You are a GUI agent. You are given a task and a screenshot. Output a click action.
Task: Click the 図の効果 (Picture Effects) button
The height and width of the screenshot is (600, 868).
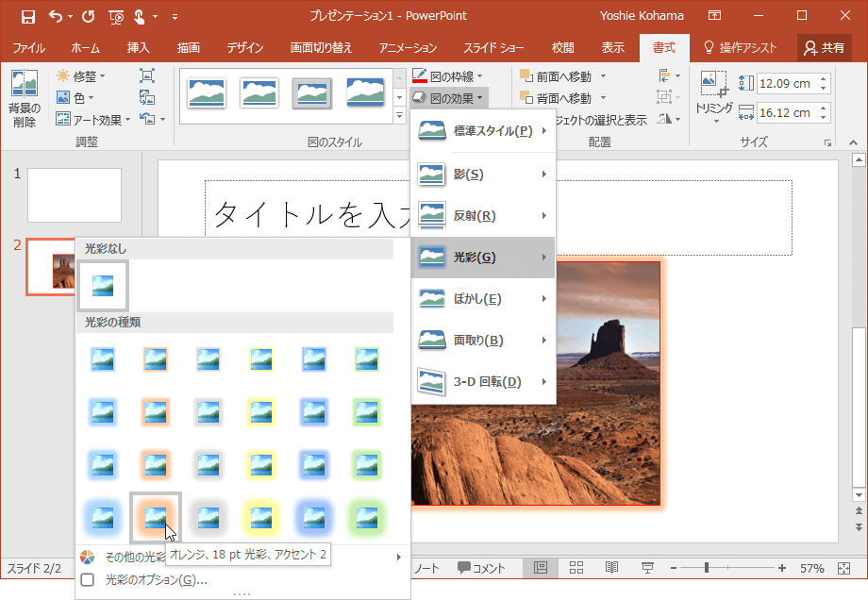click(449, 98)
